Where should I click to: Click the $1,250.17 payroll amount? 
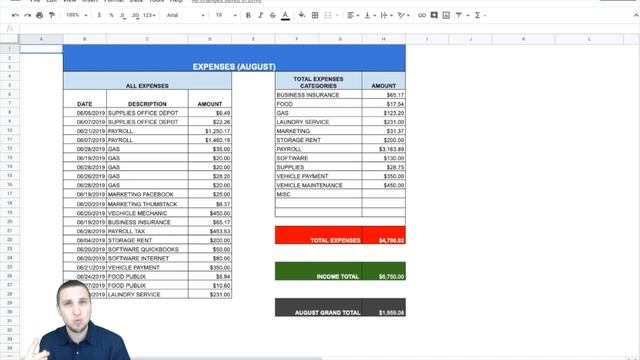[210, 131]
